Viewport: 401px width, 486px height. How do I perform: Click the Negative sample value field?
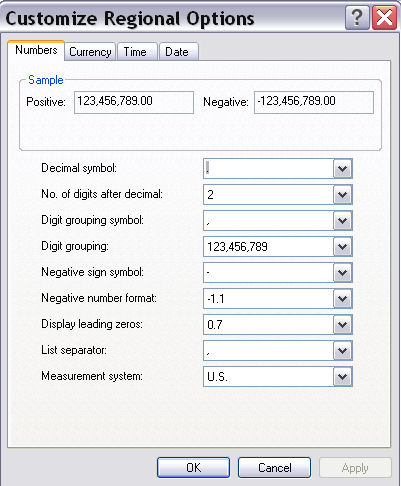click(x=314, y=102)
